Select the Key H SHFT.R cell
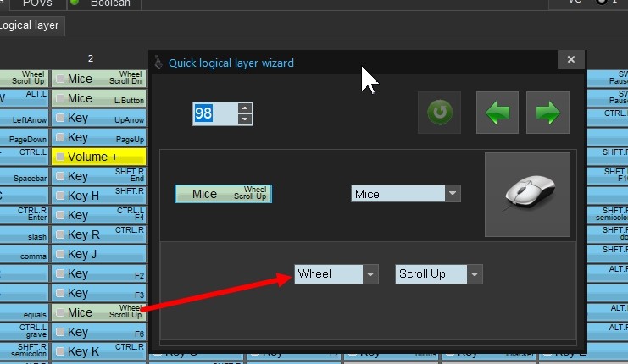Screen dimensions: 628x364 coord(99,196)
